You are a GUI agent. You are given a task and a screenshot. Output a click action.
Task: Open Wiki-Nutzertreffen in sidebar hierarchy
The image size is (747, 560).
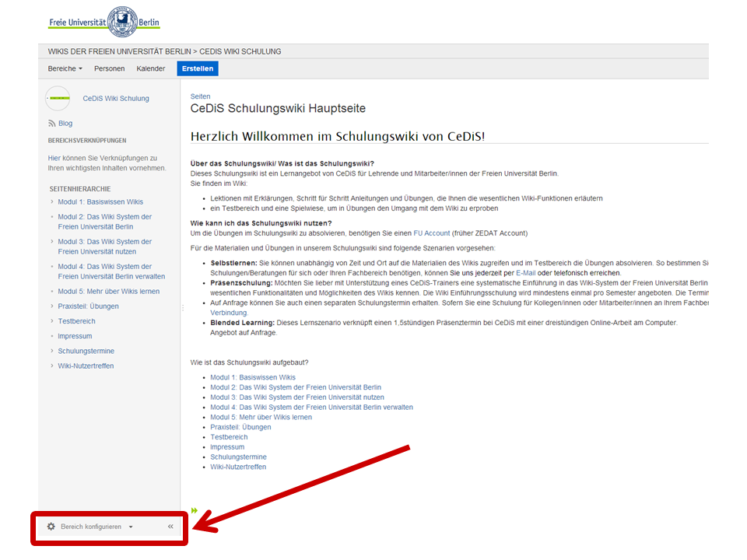click(86, 366)
